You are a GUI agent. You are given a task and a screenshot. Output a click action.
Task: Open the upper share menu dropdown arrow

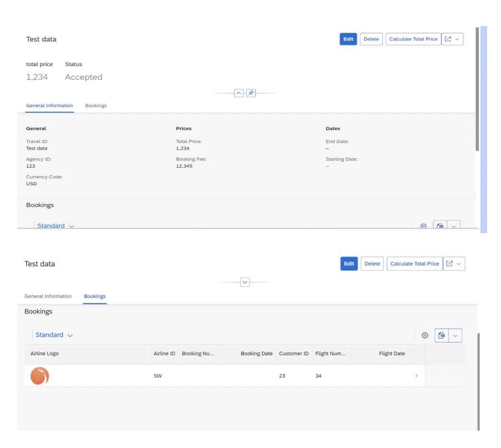click(x=457, y=39)
